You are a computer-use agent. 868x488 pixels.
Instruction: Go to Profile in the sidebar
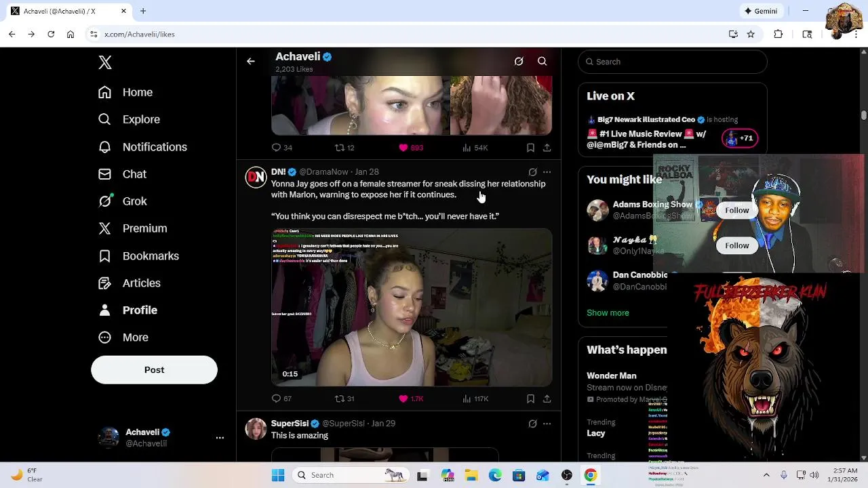coord(127,310)
